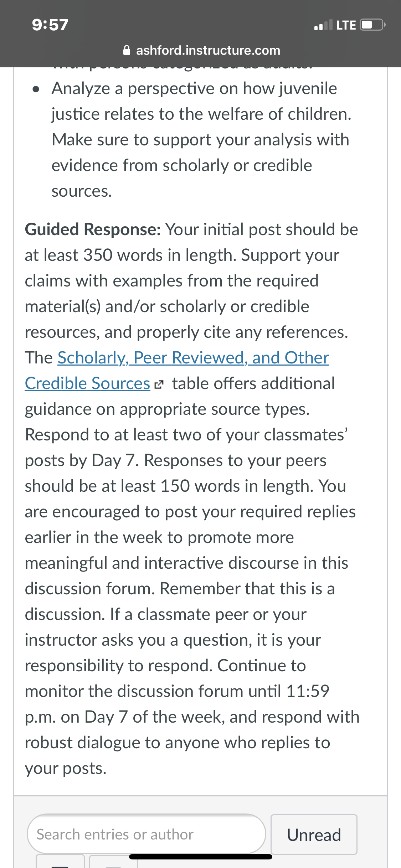Viewport: 401px width, 868px height.
Task: Click the Credible Sources link text
Action: (x=87, y=383)
